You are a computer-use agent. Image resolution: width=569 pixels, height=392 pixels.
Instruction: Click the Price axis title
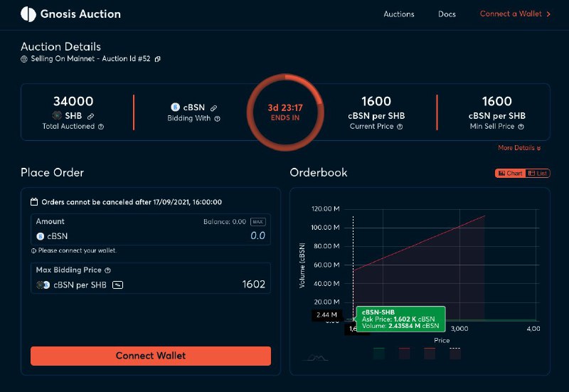coord(442,341)
